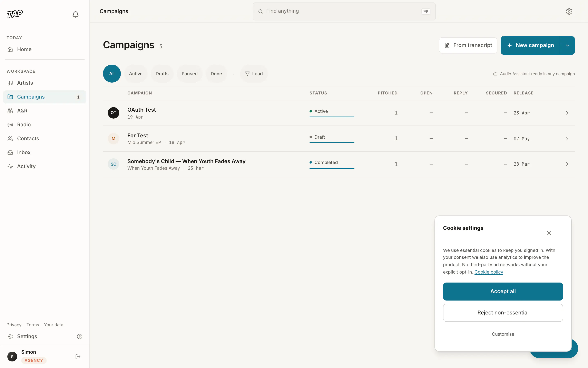This screenshot has width=588, height=368.
Task: Click the Find anything search field
Action: click(344, 11)
